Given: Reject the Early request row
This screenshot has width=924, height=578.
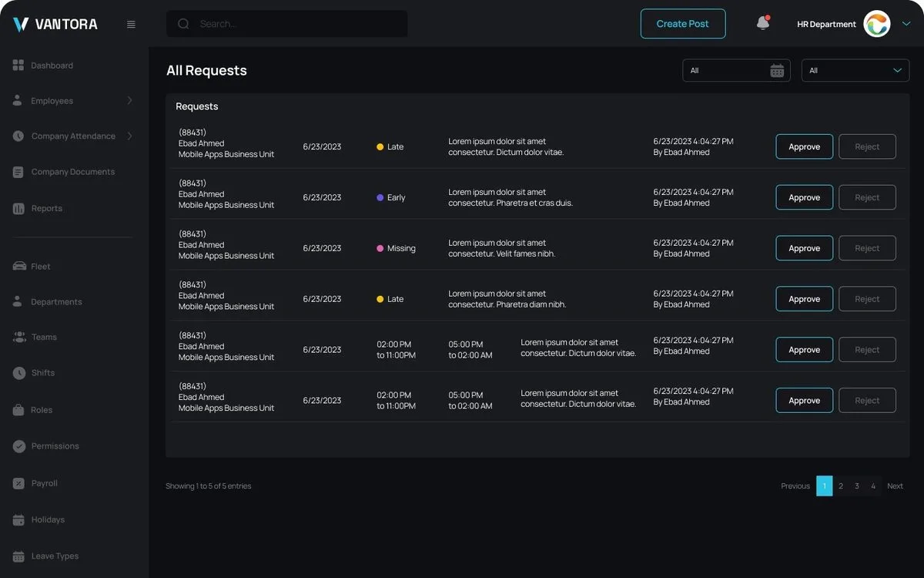Looking at the screenshot, I should point(867,197).
